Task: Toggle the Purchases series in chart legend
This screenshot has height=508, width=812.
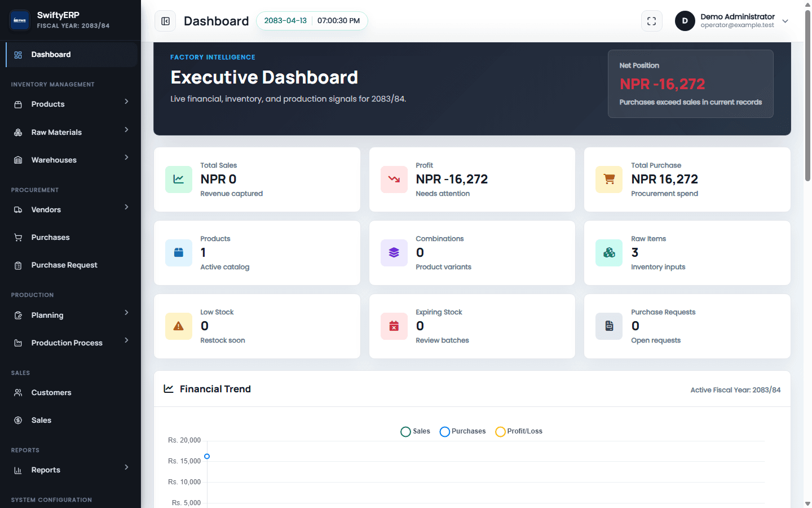Action: 462,431
